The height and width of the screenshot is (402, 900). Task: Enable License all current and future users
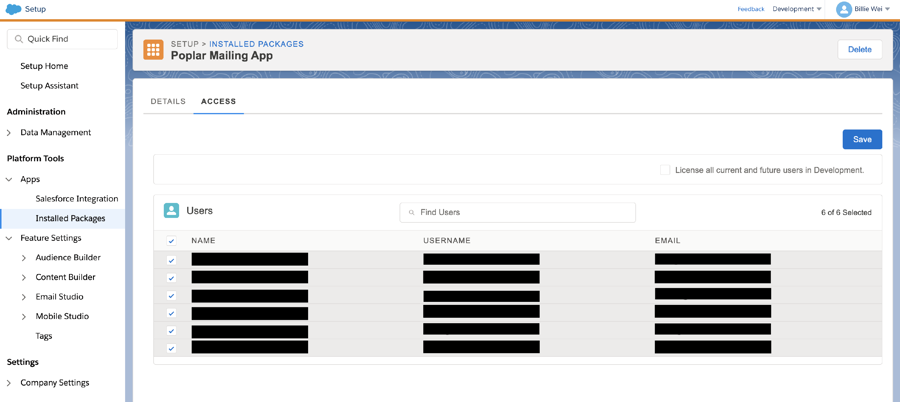(665, 170)
